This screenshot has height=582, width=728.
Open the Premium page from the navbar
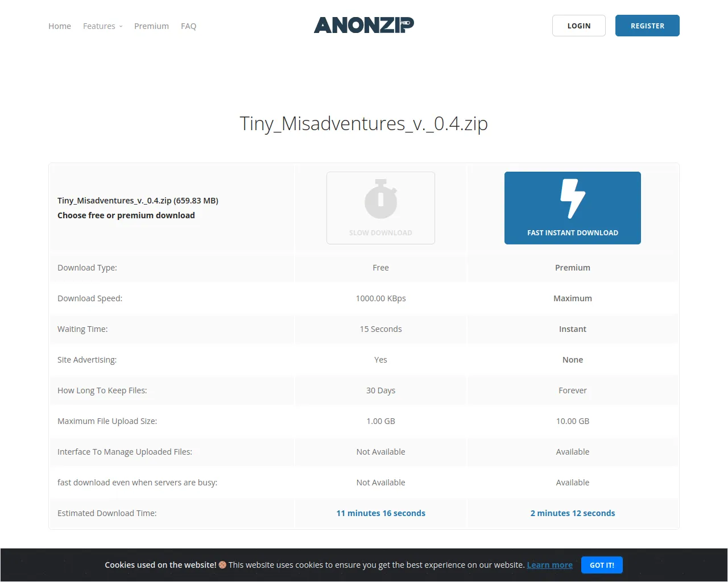coord(151,26)
